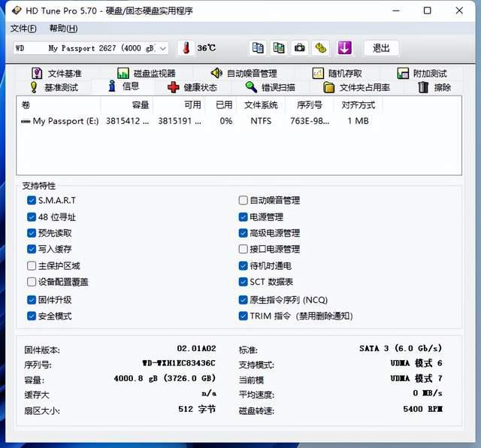Click the copy info to clipboard icon
Screen dimensions: 481x448
pyautogui.click(x=258, y=48)
